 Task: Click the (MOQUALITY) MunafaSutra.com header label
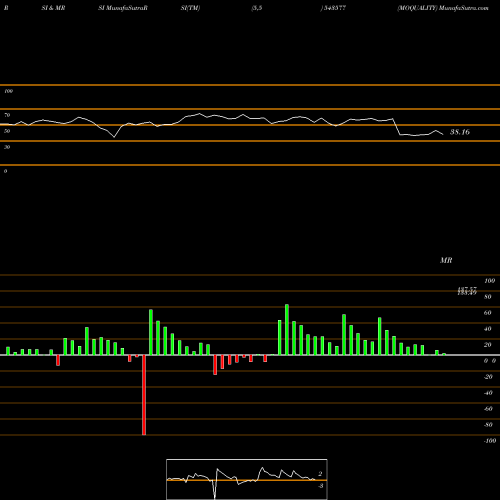click(x=443, y=8)
